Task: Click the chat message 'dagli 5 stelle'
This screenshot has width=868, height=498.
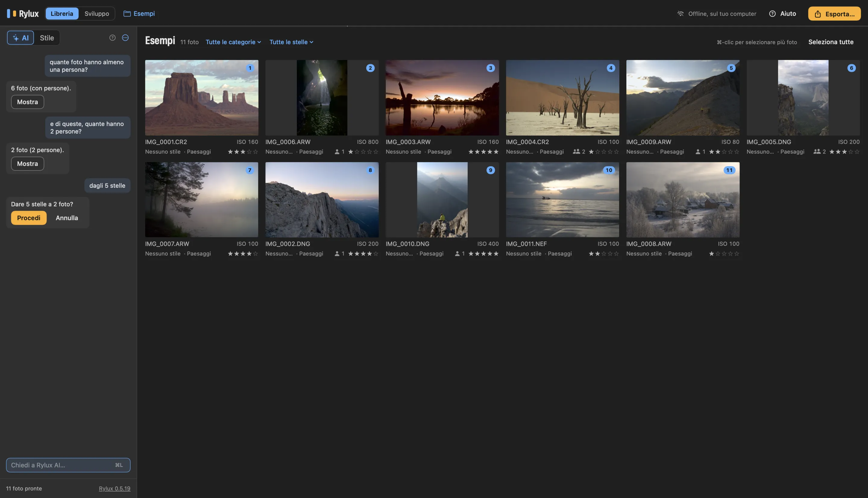Action: click(x=107, y=186)
